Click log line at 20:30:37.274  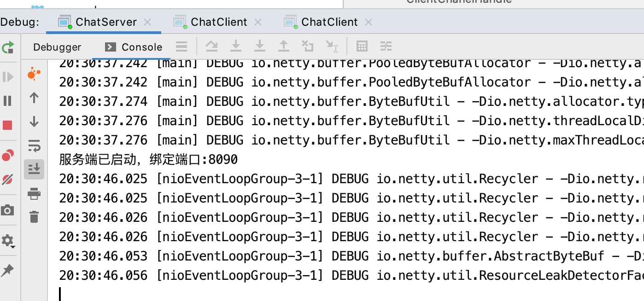tap(351, 101)
